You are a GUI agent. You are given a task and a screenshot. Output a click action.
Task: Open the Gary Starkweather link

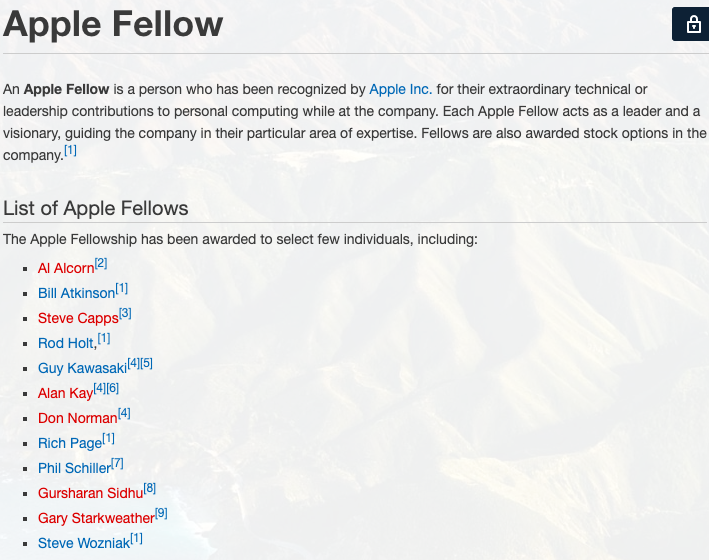[x=96, y=518]
